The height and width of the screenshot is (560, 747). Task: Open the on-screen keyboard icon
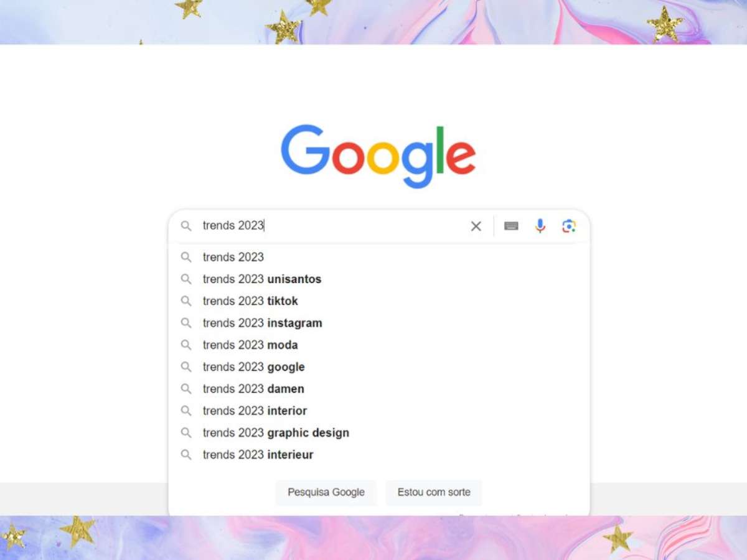(512, 226)
